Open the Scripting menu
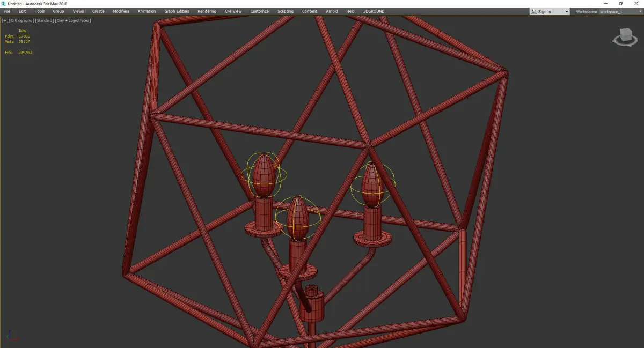The height and width of the screenshot is (348, 644). click(286, 11)
